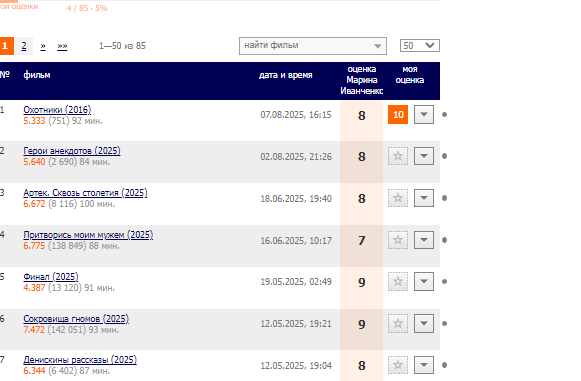Screen dimensions: 581x381
Task: Open film Герои анекдотов (2025)
Action: pos(72,151)
